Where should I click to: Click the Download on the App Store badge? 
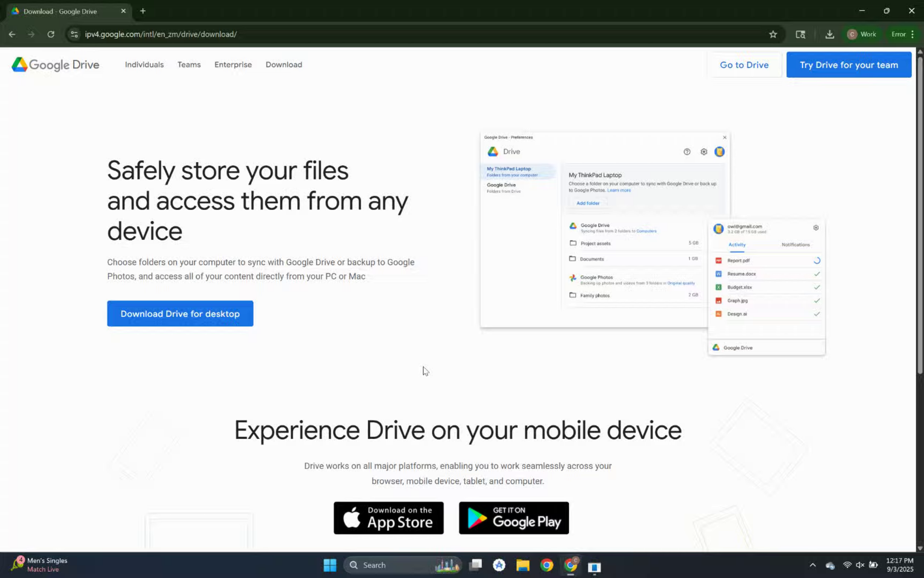[388, 518]
